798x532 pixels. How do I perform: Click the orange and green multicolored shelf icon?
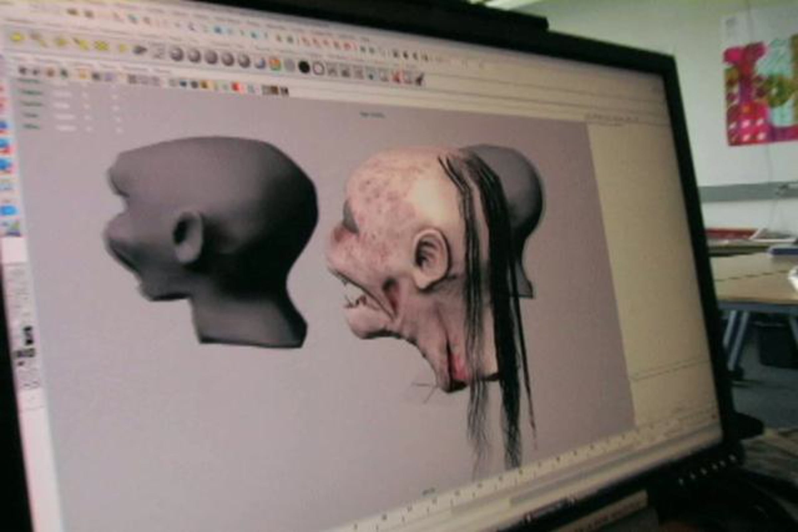point(275,64)
